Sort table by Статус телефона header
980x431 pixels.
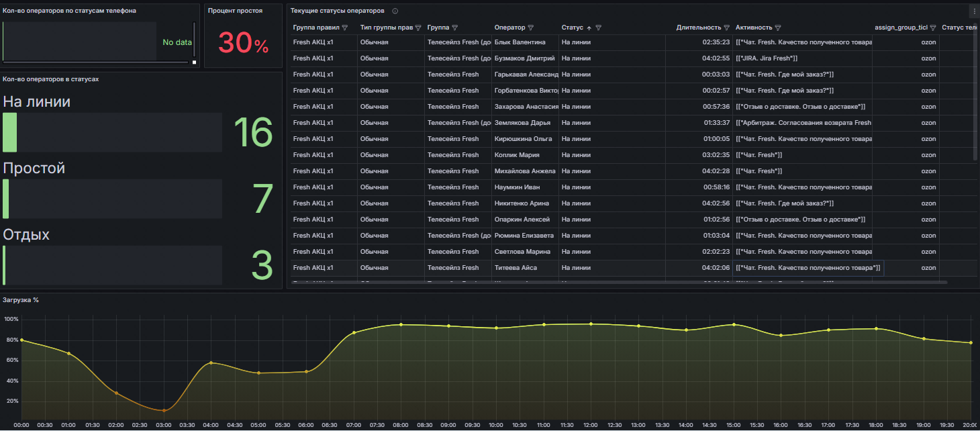959,28
